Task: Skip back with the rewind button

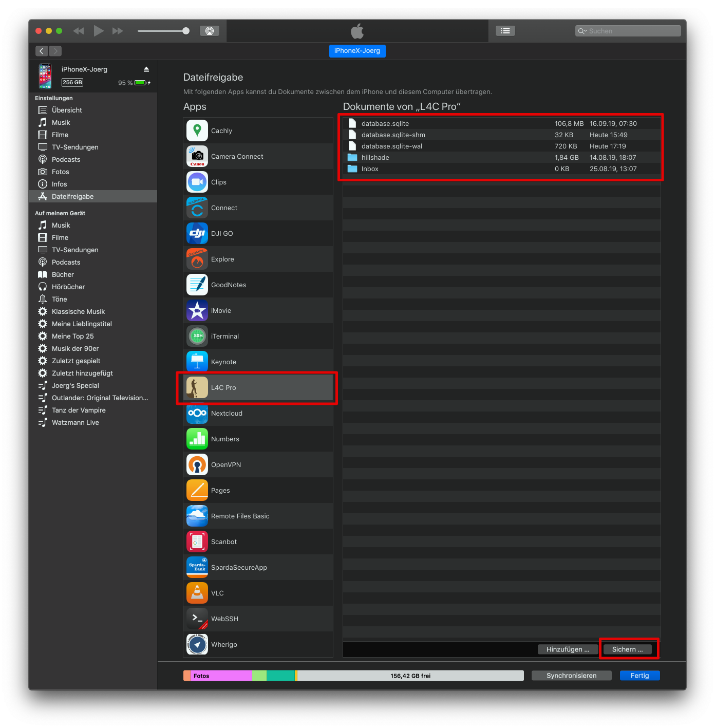Action: click(x=79, y=31)
